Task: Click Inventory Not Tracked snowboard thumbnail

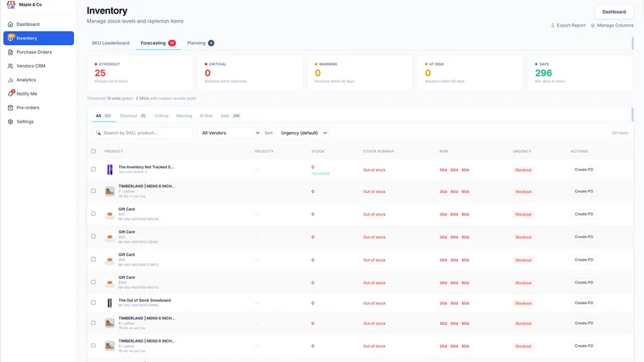Action: point(109,170)
